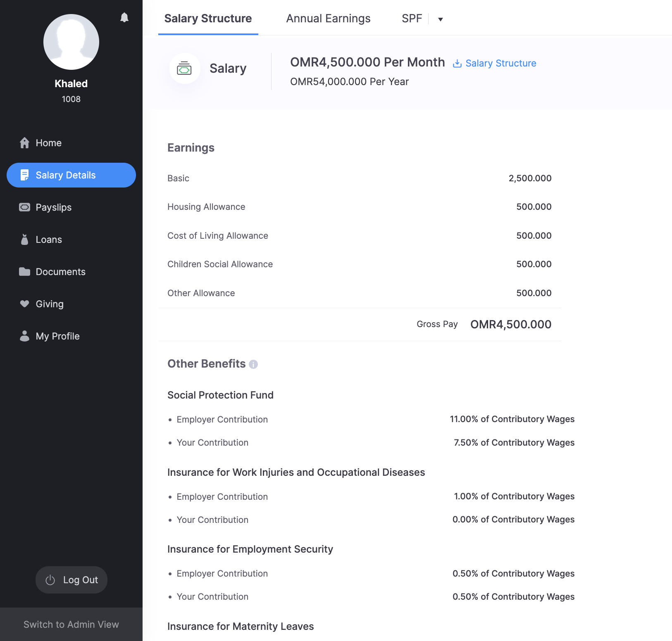
Task: Click the Other Benefits info icon
Action: click(x=253, y=364)
